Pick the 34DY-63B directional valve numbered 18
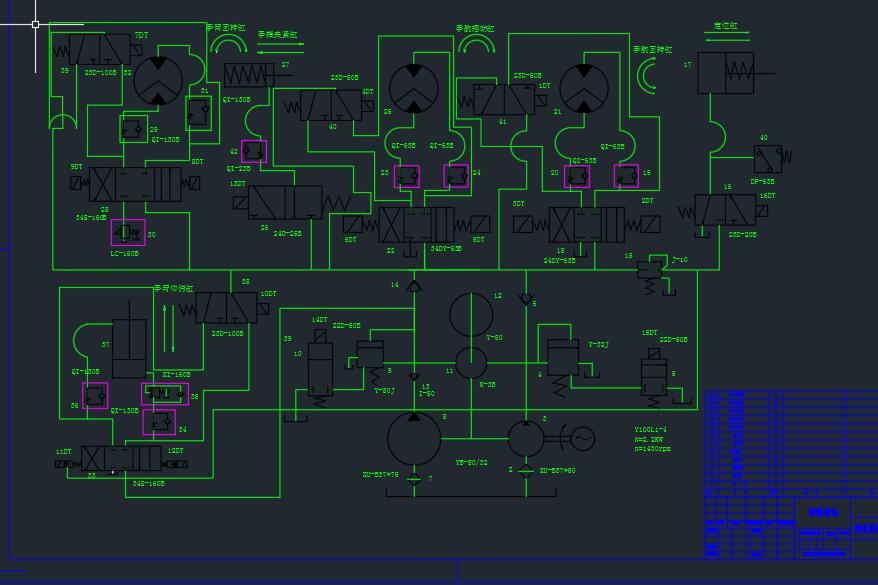This screenshot has width=878, height=585. coord(586,224)
